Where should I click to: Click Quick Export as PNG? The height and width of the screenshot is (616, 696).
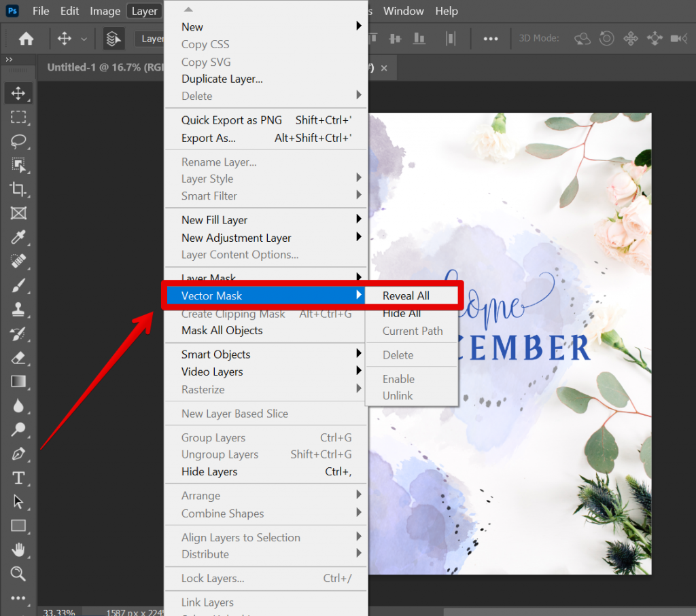(x=231, y=120)
